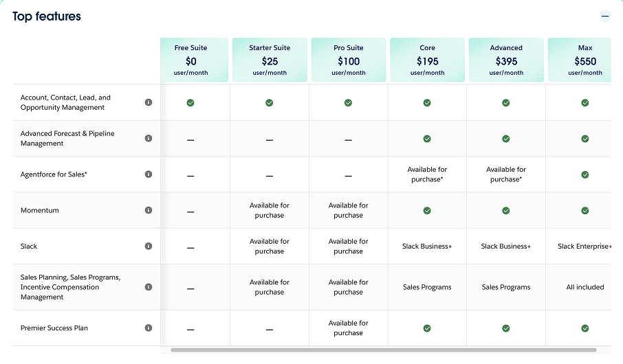The image size is (623, 364).
Task: Click Advanced checkmark for Account Management
Action: (506, 103)
